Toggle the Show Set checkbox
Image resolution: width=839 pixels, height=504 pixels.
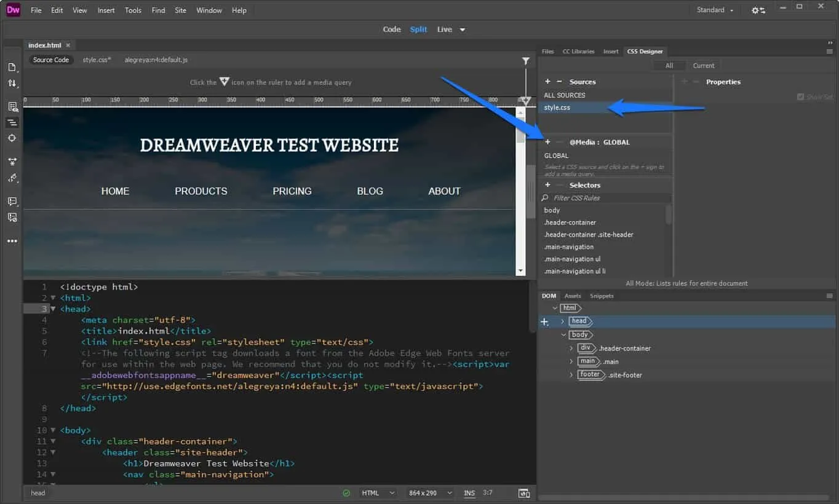click(x=800, y=97)
